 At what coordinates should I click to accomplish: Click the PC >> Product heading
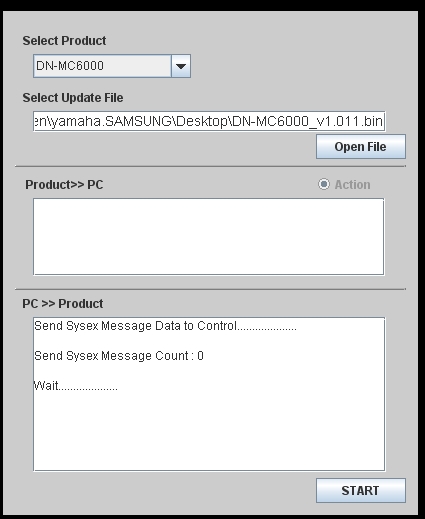tap(63, 304)
